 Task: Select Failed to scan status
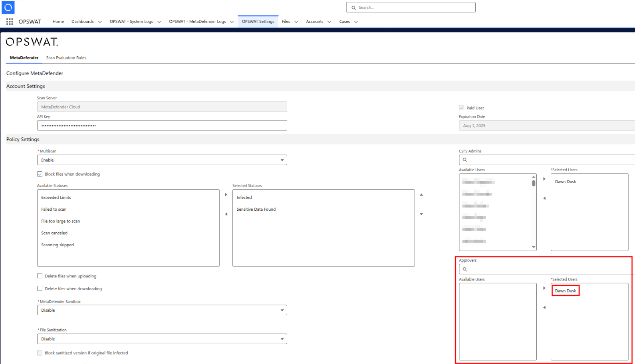click(54, 209)
